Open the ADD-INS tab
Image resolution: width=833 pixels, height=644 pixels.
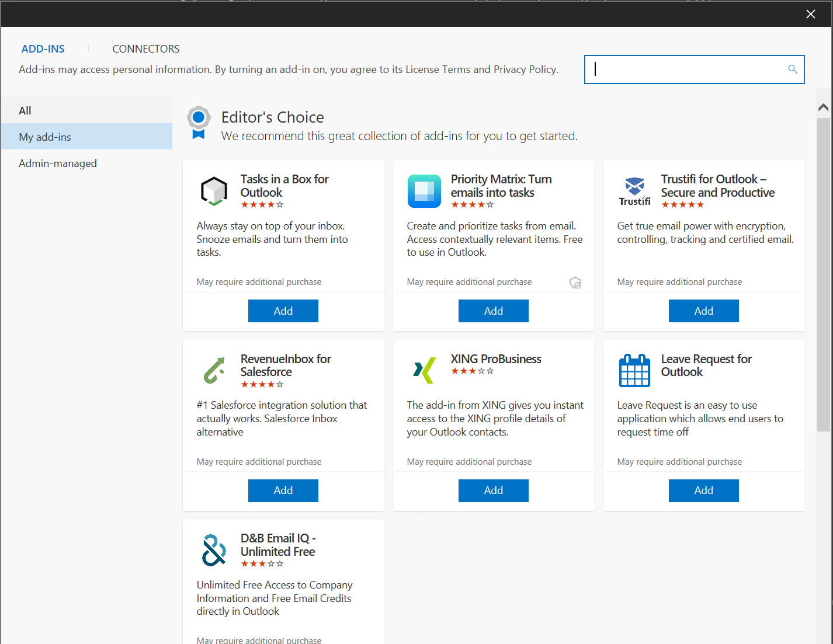click(43, 49)
